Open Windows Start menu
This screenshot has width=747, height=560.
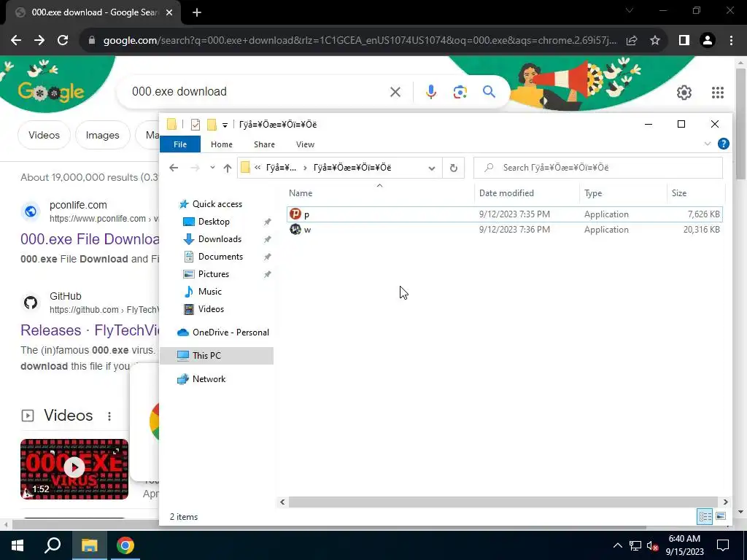pos(18,545)
